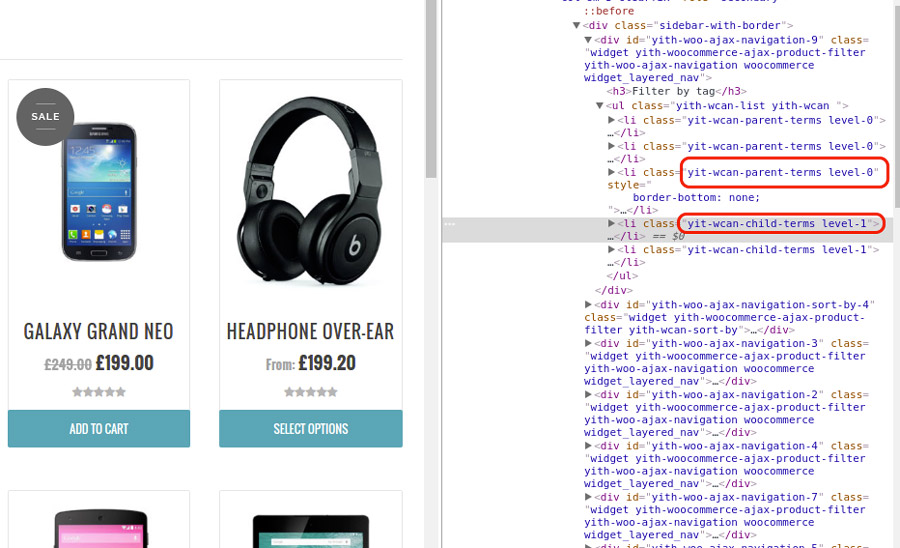900x548 pixels.
Task: Expand the first yit-wcan-parent-terms li node
Action: coord(611,120)
